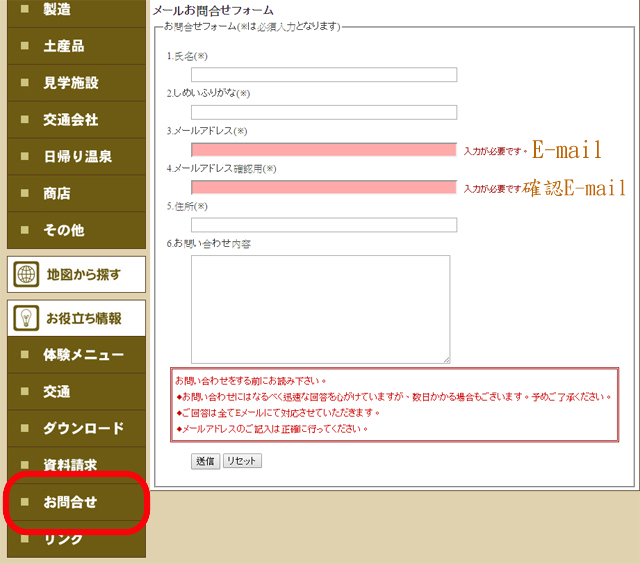Image resolution: width=640 pixels, height=564 pixels.
Task: Click the 住所 address input field
Action: [x=323, y=225]
